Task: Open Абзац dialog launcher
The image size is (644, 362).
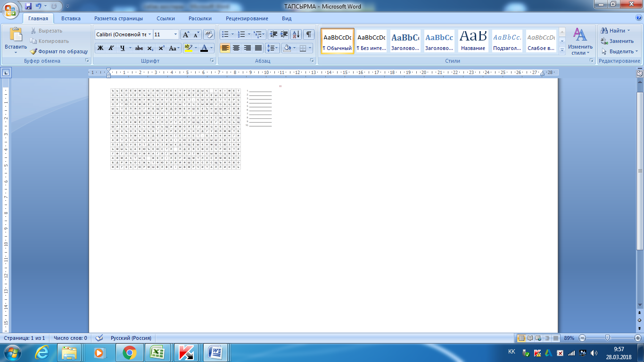Action: (x=312, y=61)
